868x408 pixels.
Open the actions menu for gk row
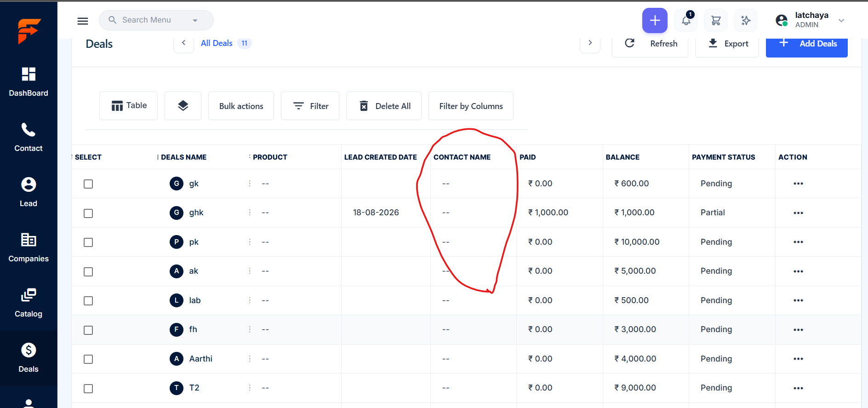(798, 184)
